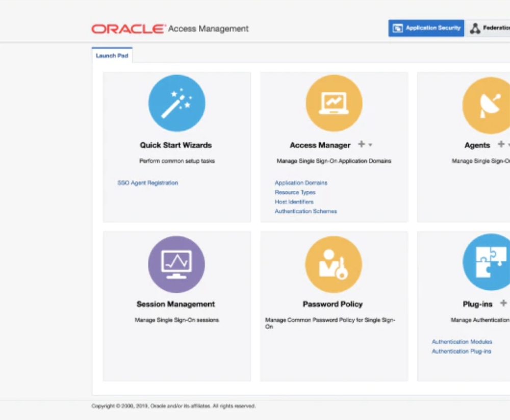Open the Resource Types link

click(x=295, y=192)
